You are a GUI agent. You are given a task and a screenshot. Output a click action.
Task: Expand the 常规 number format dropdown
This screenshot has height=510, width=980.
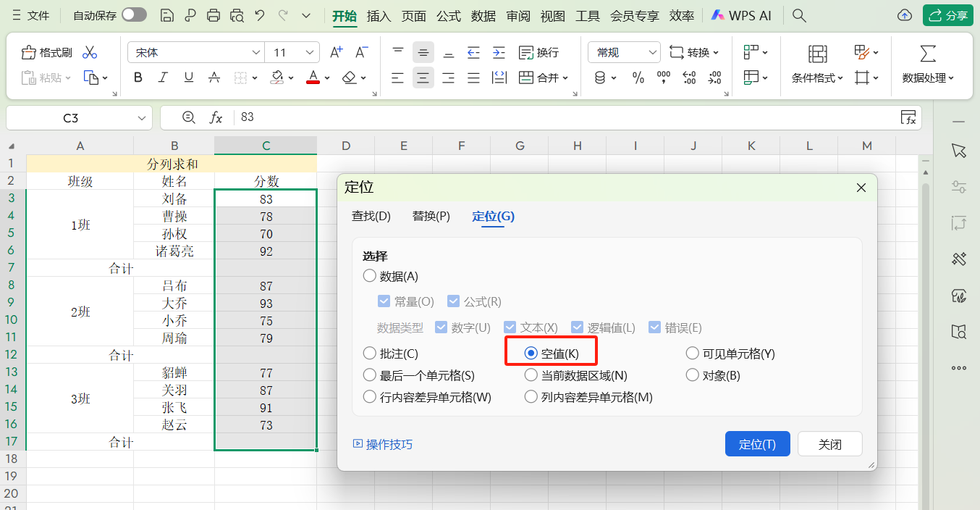click(x=651, y=51)
